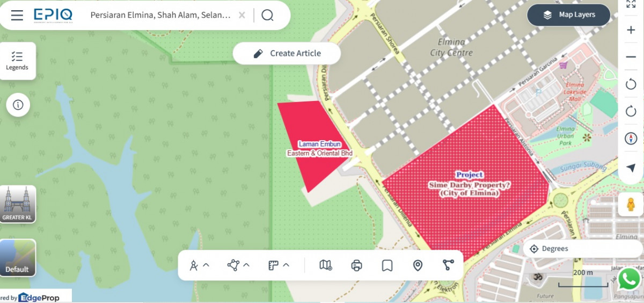This screenshot has height=303, width=644.
Task: Activate Street View pegman icon
Action: coord(631,205)
